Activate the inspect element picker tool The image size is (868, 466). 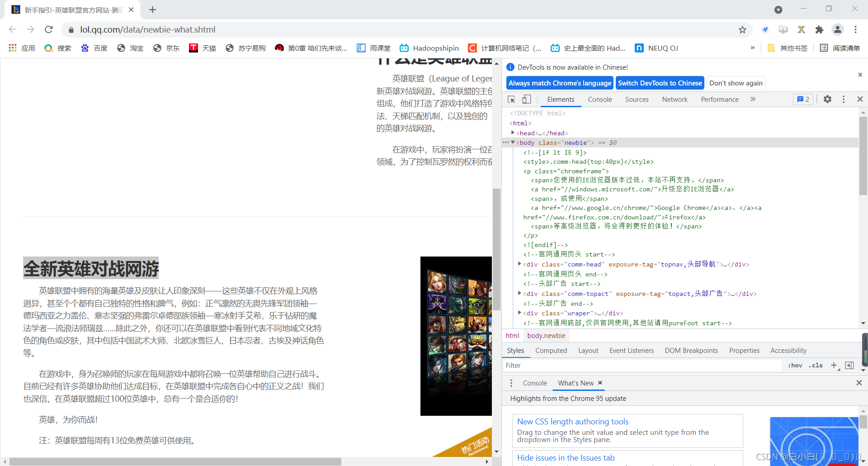511,99
